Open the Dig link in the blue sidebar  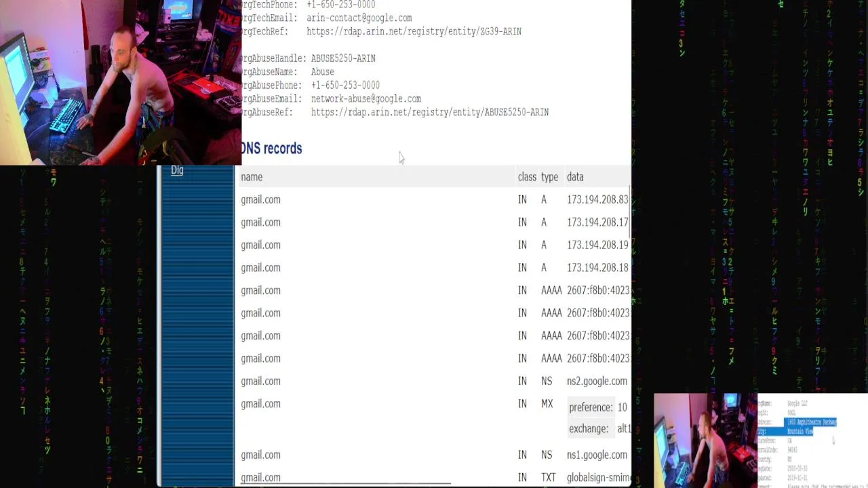coord(177,170)
